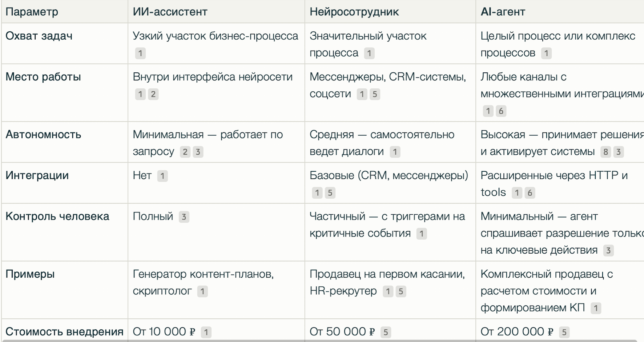Click source 5 next to 'От 50 000 ₽'

386,331
